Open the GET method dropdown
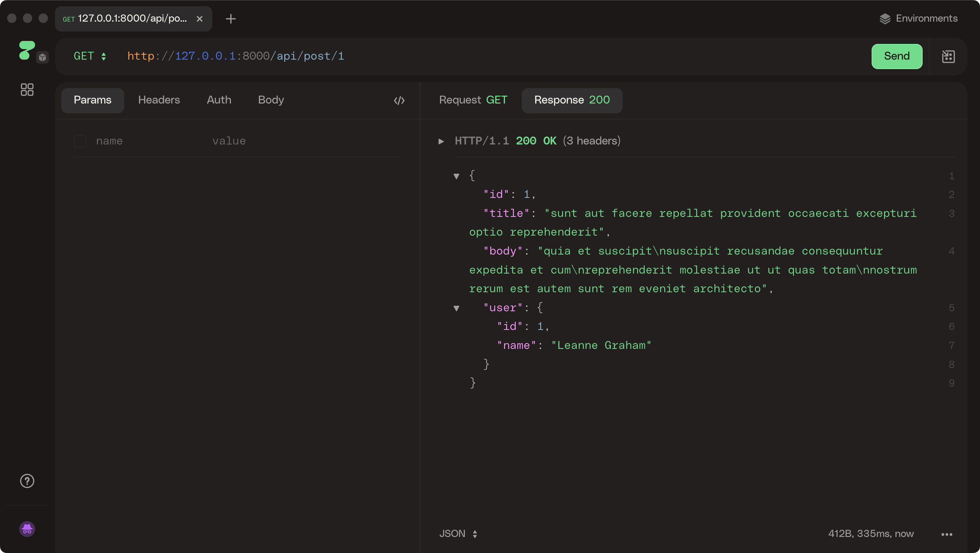Viewport: 980px width, 553px height. tap(90, 56)
